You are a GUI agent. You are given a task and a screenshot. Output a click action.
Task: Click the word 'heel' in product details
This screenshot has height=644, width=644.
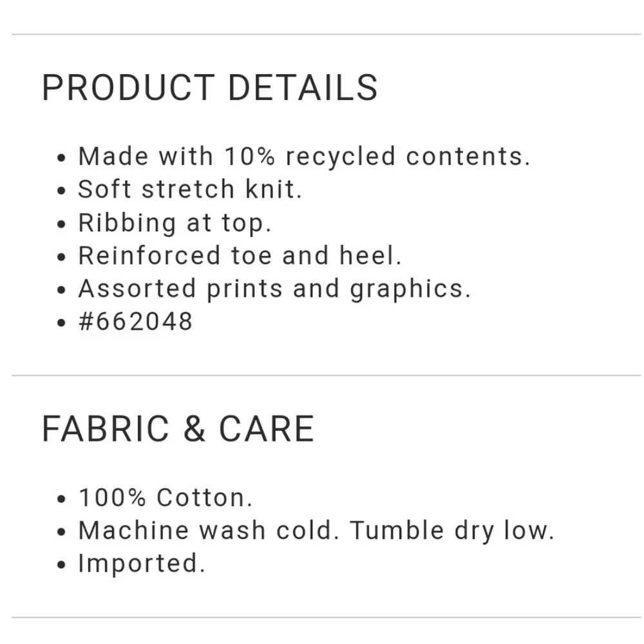pos(370,255)
